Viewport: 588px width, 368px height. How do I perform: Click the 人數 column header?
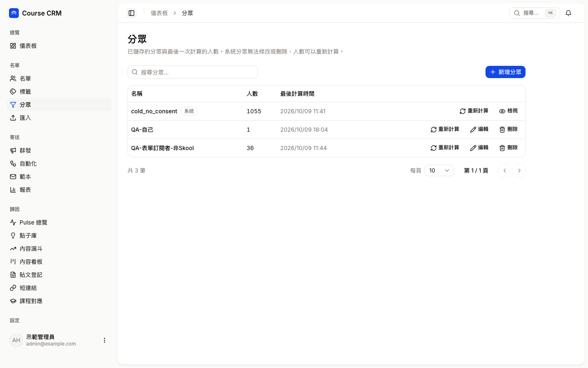[252, 94]
